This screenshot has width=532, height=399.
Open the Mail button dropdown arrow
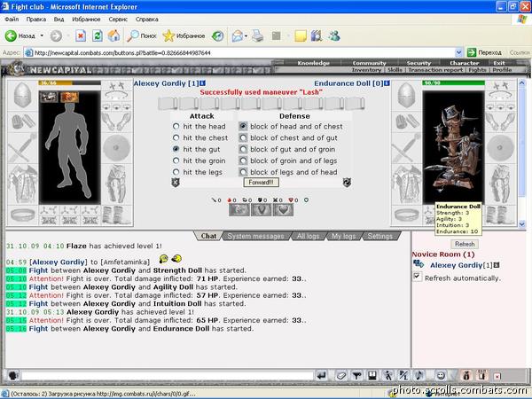pos(246,35)
